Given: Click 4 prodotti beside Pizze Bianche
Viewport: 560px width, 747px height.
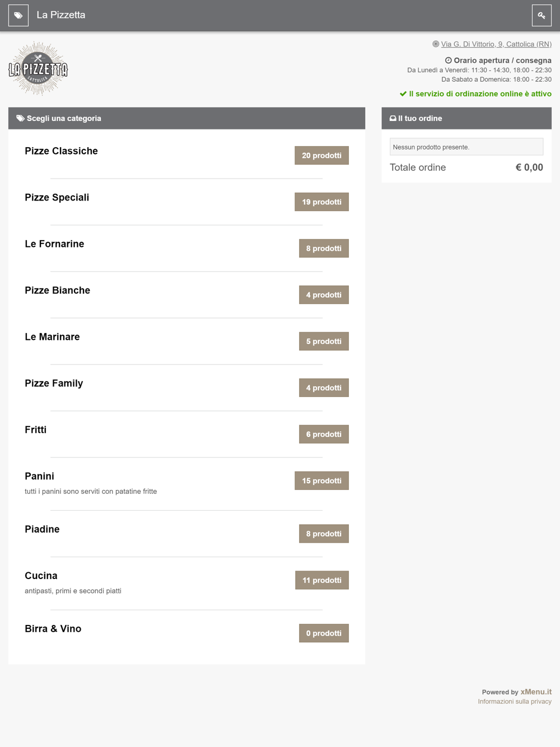Looking at the screenshot, I should point(324,295).
